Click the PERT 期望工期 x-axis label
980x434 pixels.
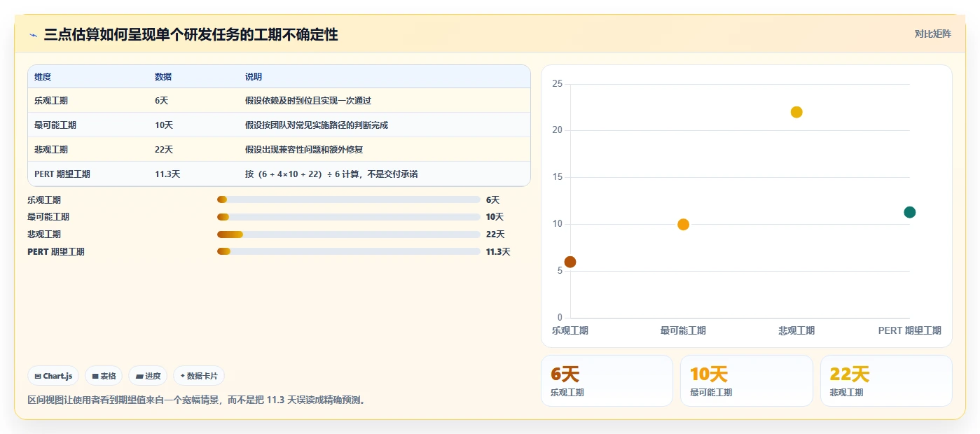[909, 331]
